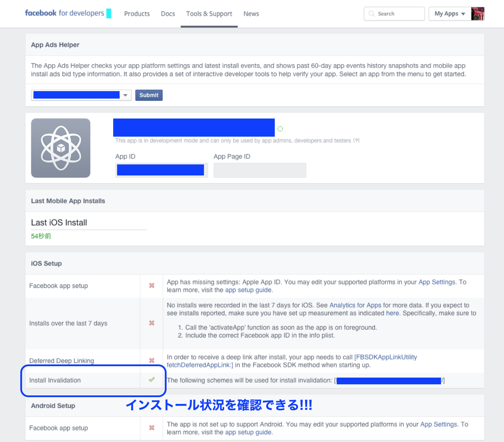Click the green development mode status circle
The image size is (504, 442).
point(280,129)
